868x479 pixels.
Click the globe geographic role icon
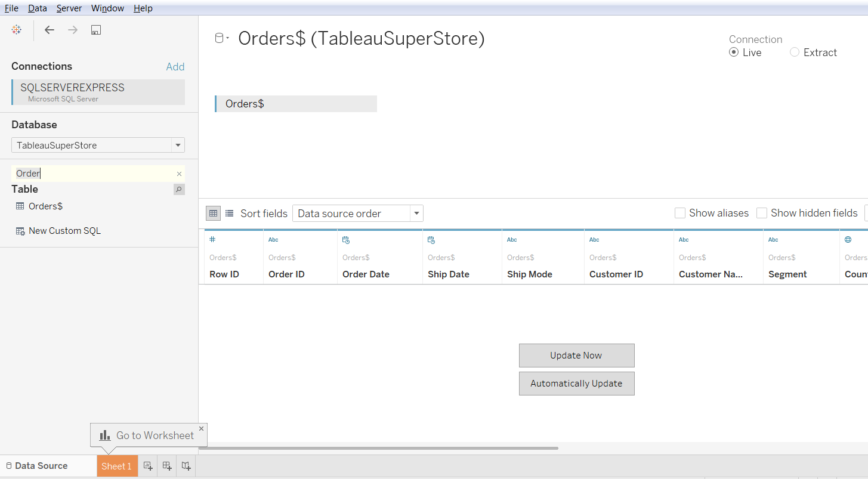[848, 240]
